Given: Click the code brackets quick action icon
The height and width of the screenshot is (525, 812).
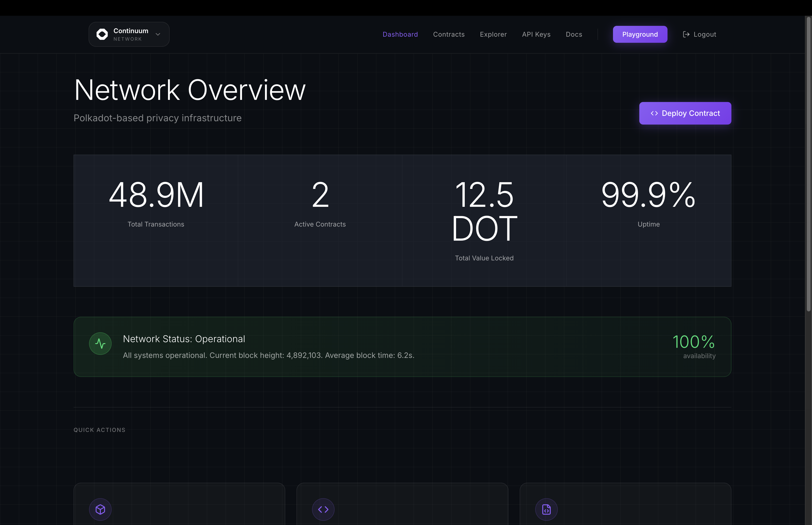Looking at the screenshot, I should pyautogui.click(x=323, y=509).
